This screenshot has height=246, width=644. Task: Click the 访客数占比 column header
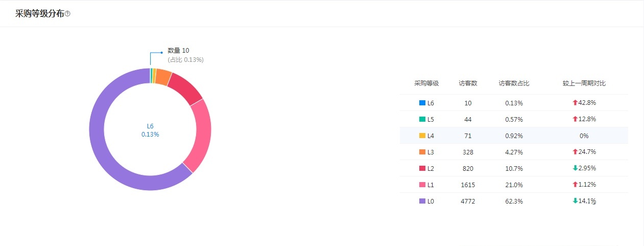pos(514,83)
